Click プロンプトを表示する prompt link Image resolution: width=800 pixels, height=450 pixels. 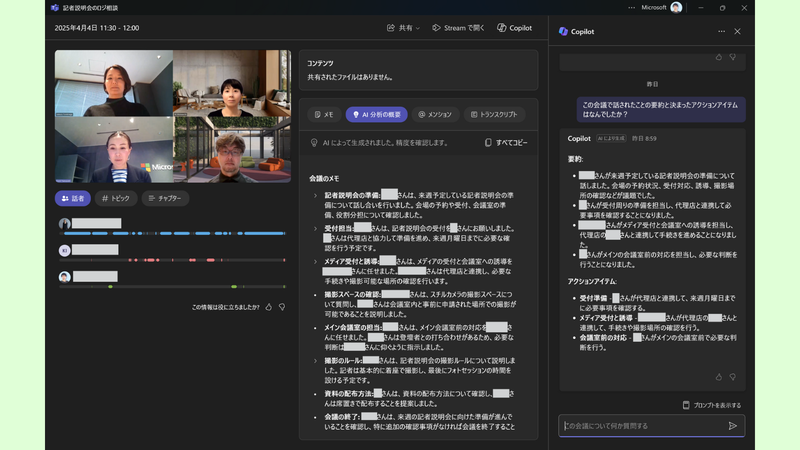711,405
